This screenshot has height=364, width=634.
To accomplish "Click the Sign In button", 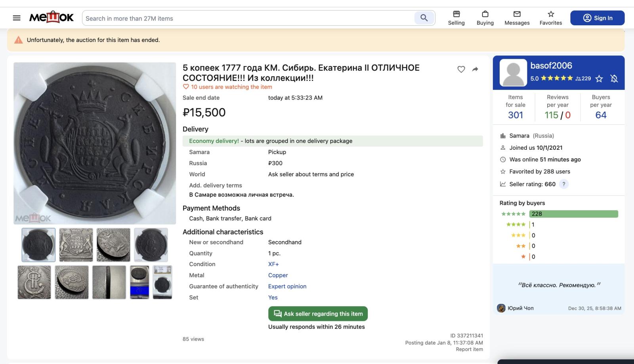I will coord(597,18).
